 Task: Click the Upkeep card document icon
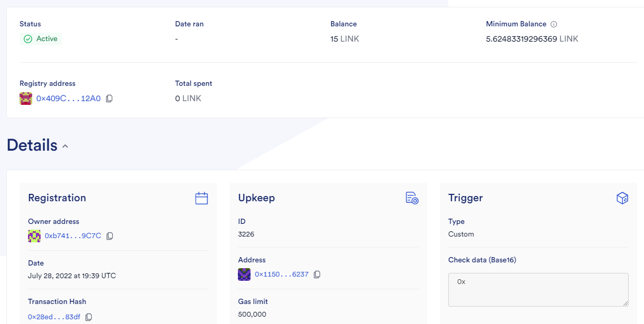point(412,198)
